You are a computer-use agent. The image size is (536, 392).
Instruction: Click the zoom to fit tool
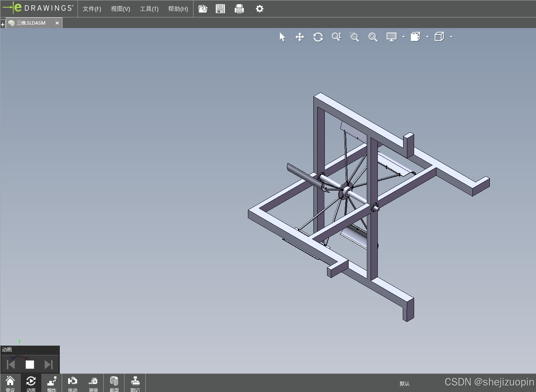(x=373, y=37)
